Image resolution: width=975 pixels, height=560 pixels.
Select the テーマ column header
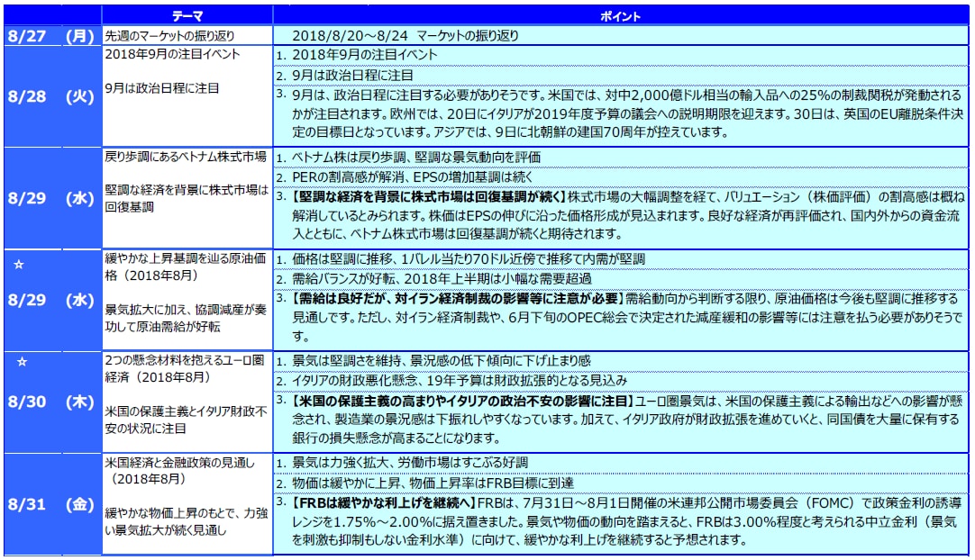[x=187, y=15]
